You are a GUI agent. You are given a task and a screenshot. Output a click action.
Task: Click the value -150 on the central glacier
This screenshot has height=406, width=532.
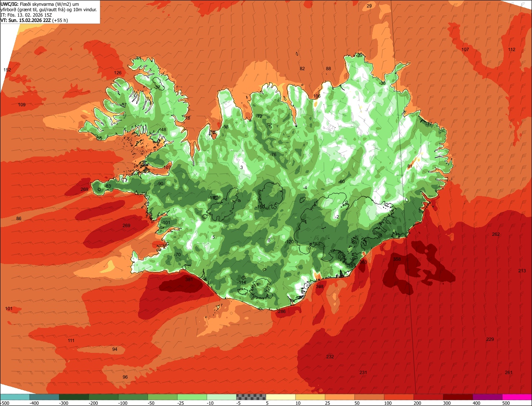tap(261, 207)
